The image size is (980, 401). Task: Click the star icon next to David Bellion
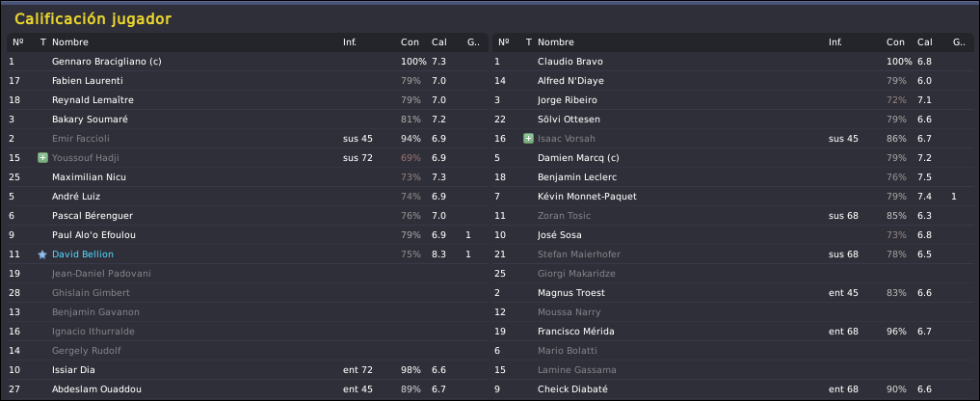42,254
